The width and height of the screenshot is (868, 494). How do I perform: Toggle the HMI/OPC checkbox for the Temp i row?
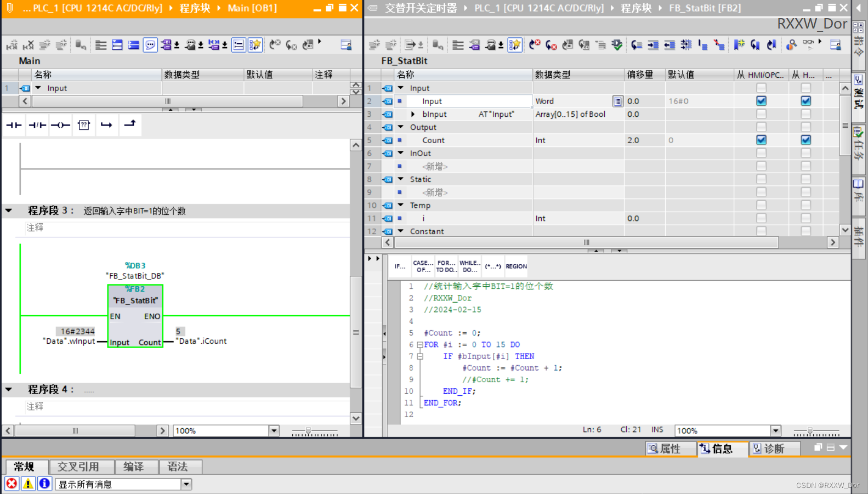pos(761,218)
